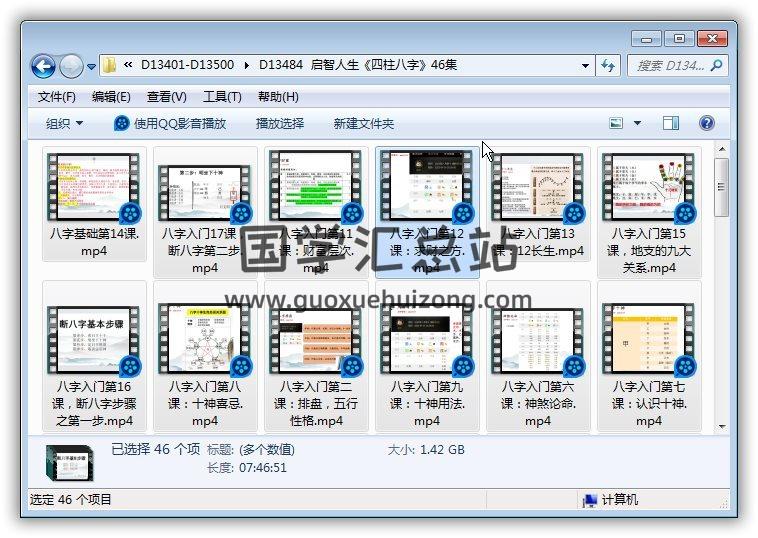The width and height of the screenshot is (758, 538).
Task: Select video 八字入门第二课 排盘五行性格
Action: [316, 356]
